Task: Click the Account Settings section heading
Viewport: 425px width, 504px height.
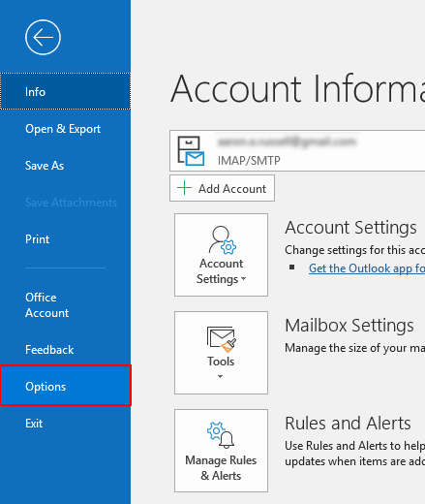Action: (x=350, y=228)
